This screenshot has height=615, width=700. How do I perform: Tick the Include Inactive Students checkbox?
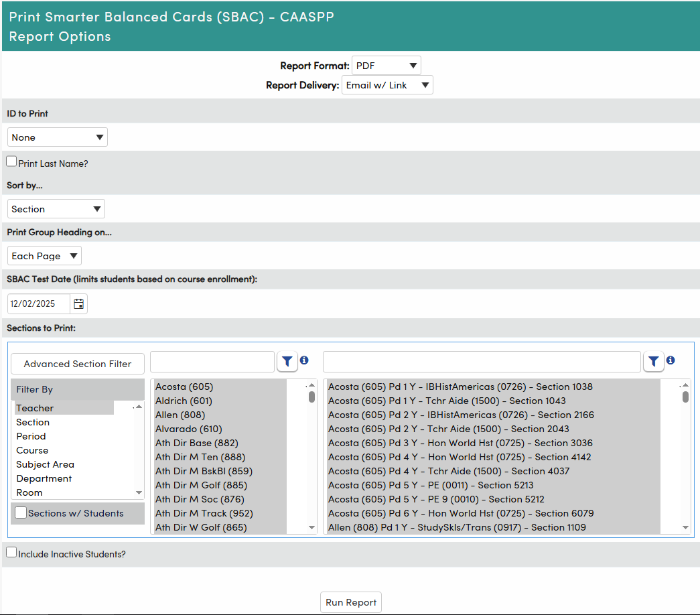(11, 552)
